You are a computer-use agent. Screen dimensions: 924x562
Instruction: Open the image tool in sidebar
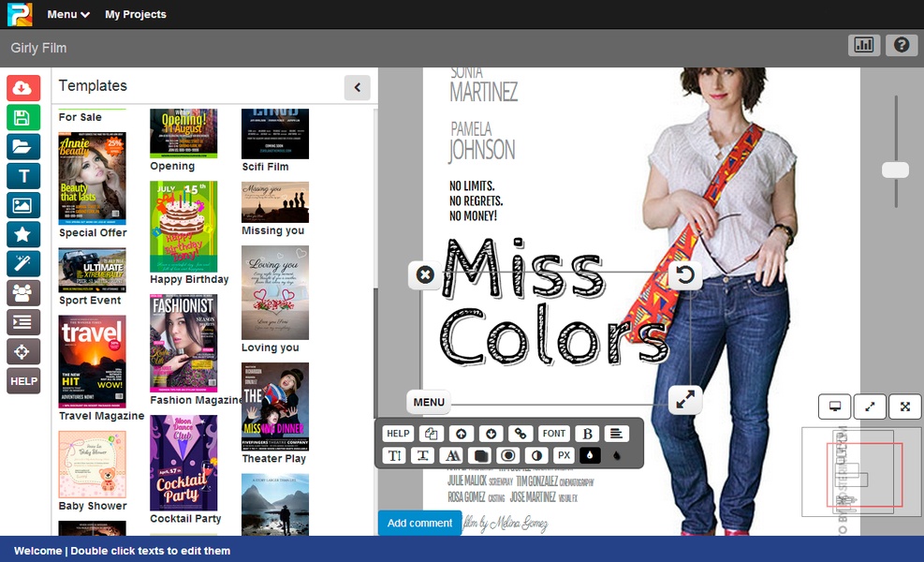click(x=23, y=205)
